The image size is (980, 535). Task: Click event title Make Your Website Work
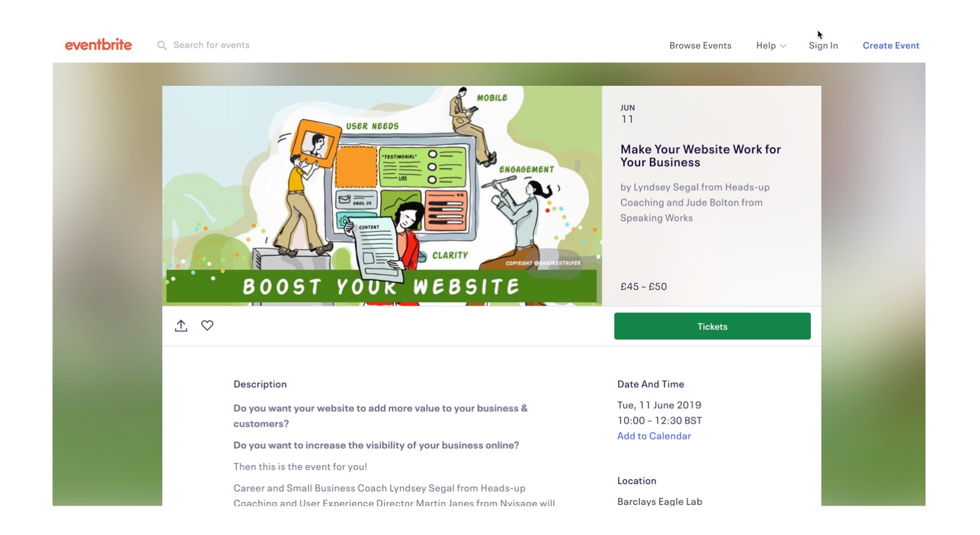click(700, 156)
